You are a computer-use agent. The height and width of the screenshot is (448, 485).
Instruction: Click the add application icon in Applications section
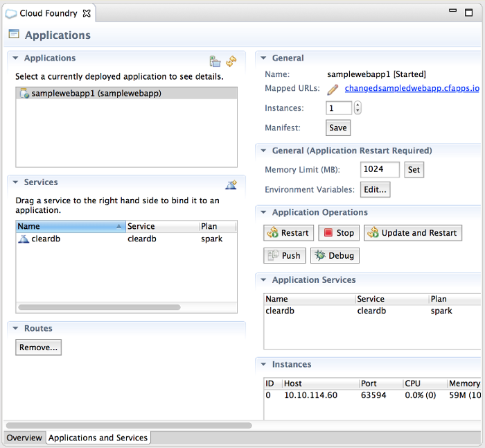(x=215, y=61)
